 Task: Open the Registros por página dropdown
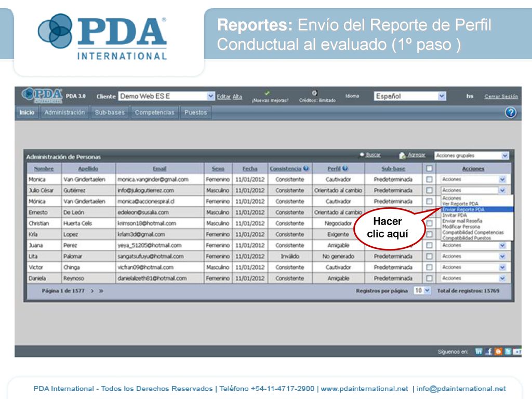[422, 290]
